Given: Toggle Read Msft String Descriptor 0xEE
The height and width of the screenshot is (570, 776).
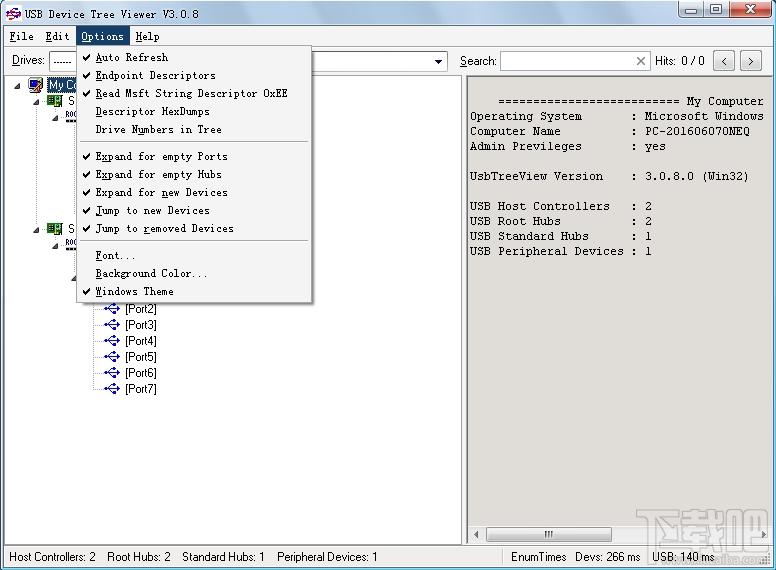Looking at the screenshot, I should (194, 93).
